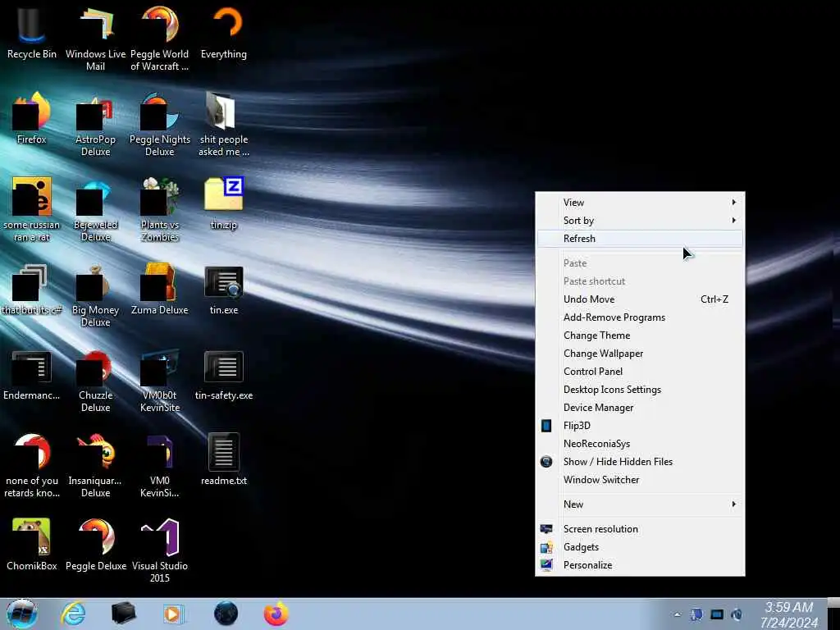Select the ChomikBox desktop icon

point(32,544)
